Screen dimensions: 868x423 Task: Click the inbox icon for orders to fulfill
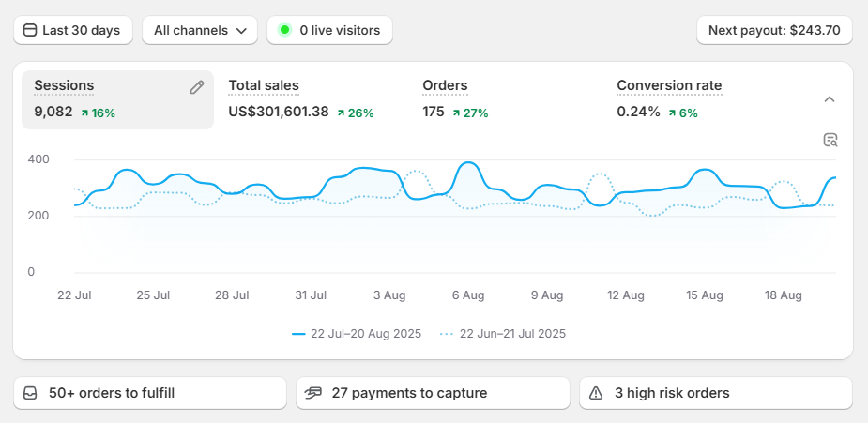click(x=31, y=393)
